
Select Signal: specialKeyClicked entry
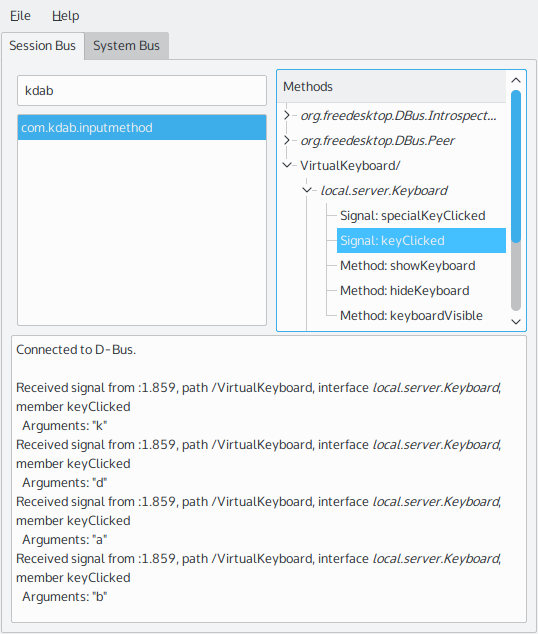point(412,216)
